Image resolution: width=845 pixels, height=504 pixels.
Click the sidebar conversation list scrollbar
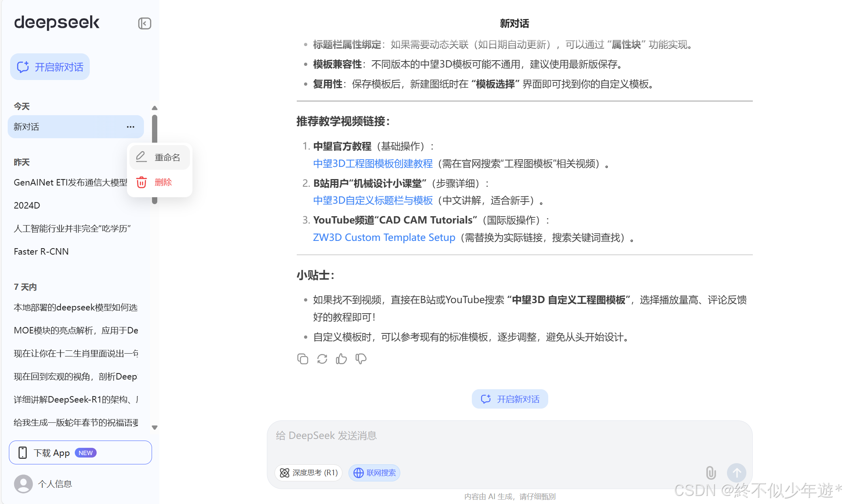click(154, 129)
